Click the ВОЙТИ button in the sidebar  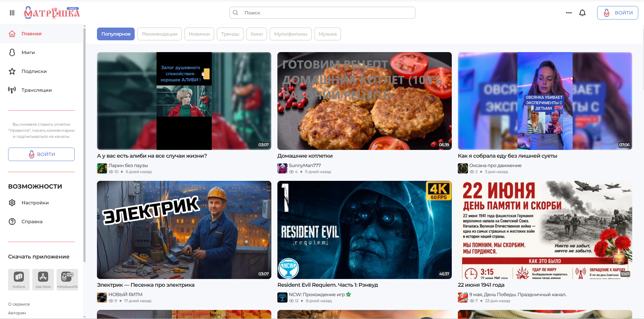pos(41,154)
